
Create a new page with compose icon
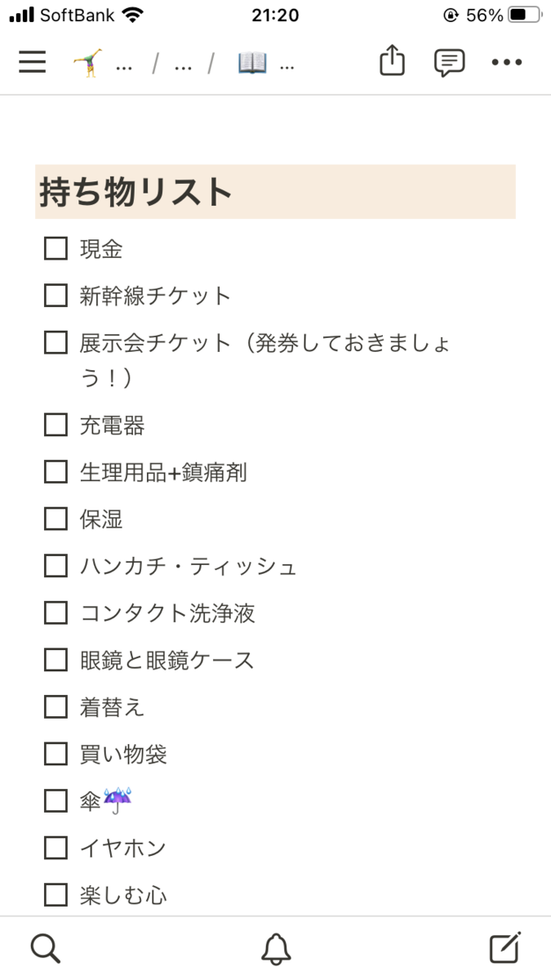[x=504, y=948]
